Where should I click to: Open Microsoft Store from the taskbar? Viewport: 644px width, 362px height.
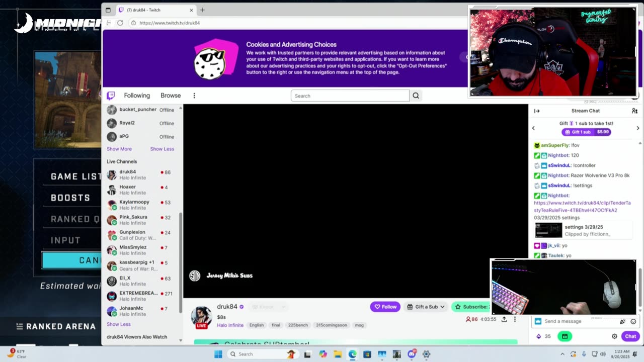coord(367,354)
